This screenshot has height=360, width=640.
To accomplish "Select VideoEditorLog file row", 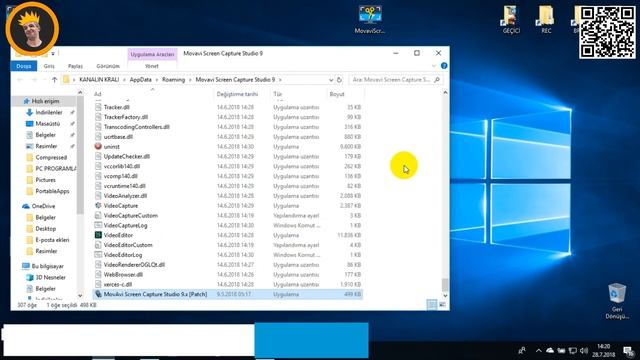I will 228,255.
